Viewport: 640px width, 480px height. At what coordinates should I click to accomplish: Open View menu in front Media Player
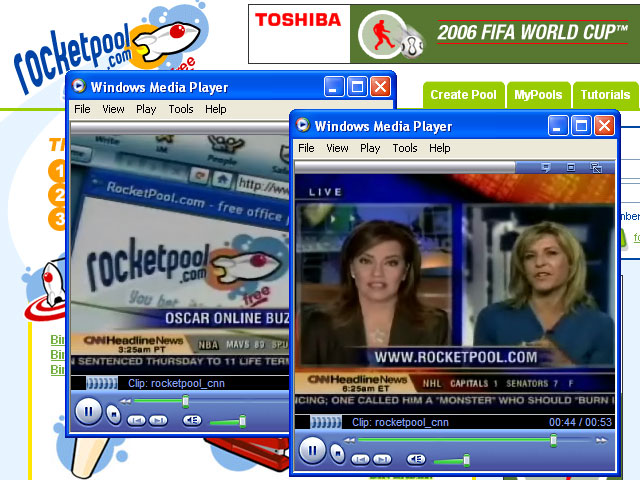click(x=337, y=148)
